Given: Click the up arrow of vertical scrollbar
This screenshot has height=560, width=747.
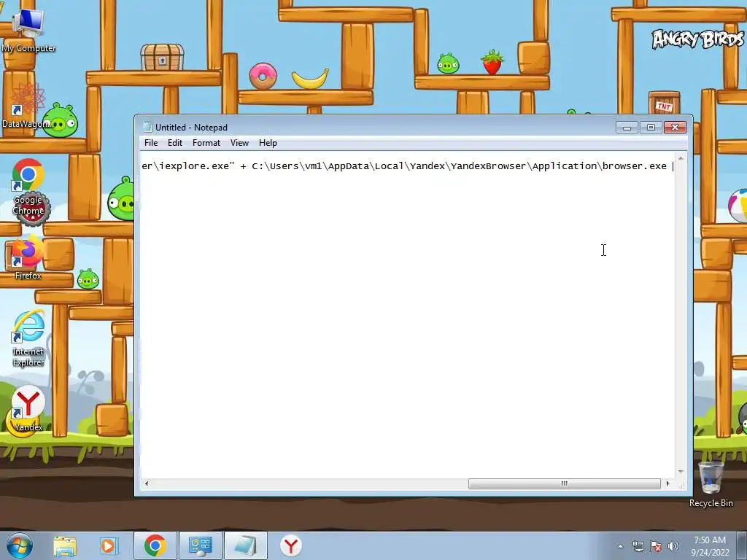Looking at the screenshot, I should (x=681, y=158).
